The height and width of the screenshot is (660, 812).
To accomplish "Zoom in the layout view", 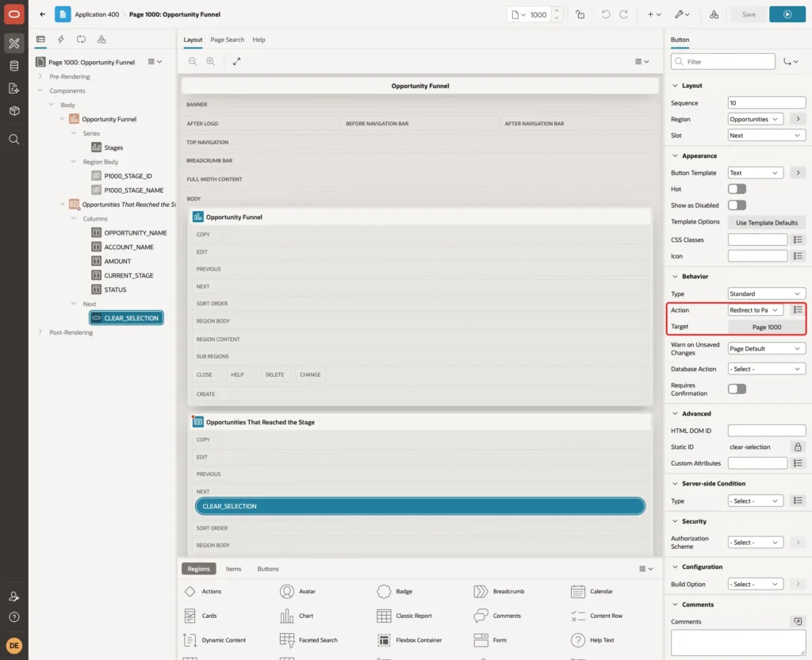I will 210,62.
